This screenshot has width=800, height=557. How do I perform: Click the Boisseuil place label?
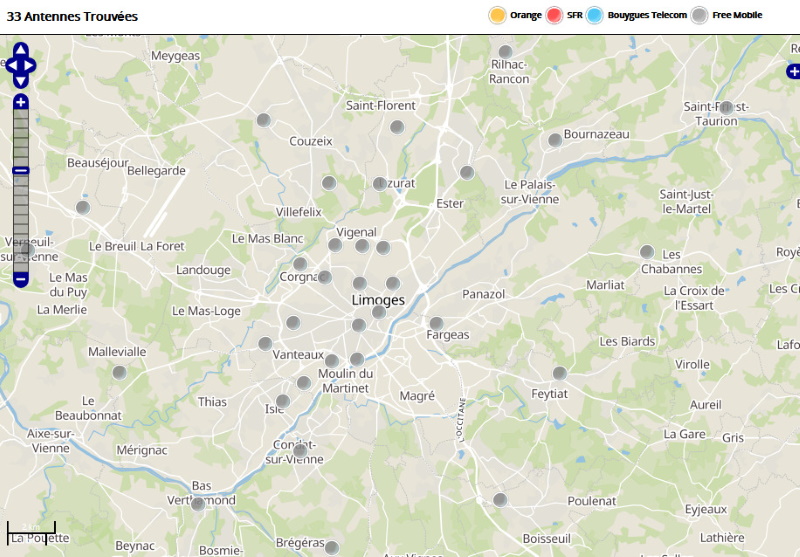[x=546, y=539]
